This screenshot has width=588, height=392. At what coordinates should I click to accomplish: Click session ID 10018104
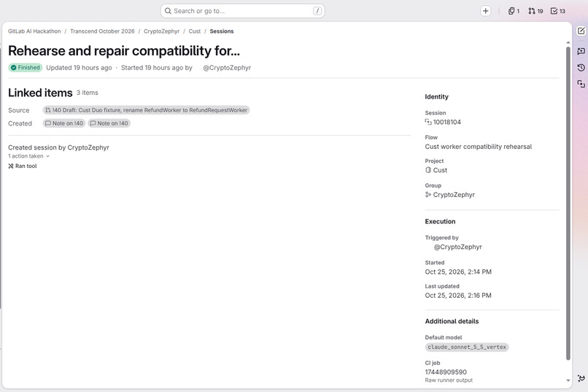click(x=447, y=122)
